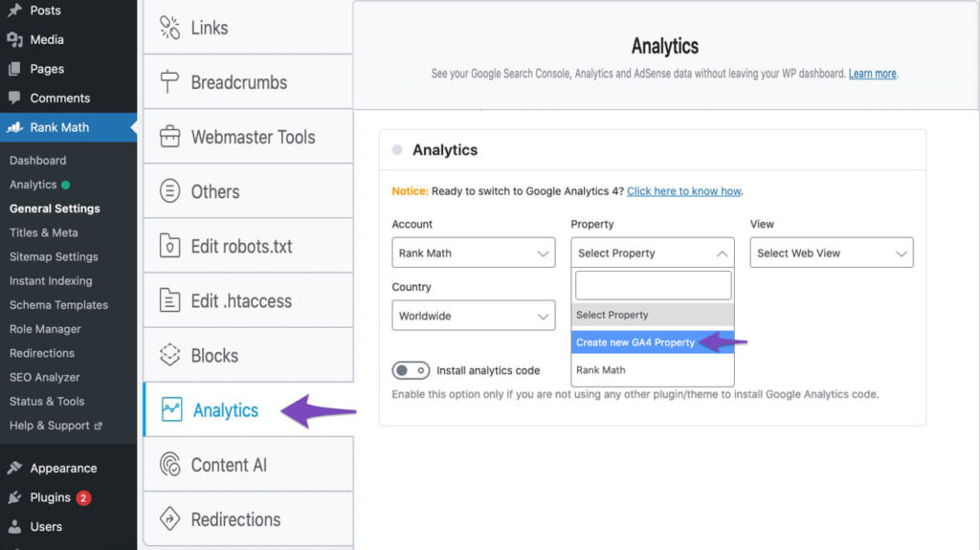
Task: Open the Blocks settings tab
Action: click(x=248, y=355)
